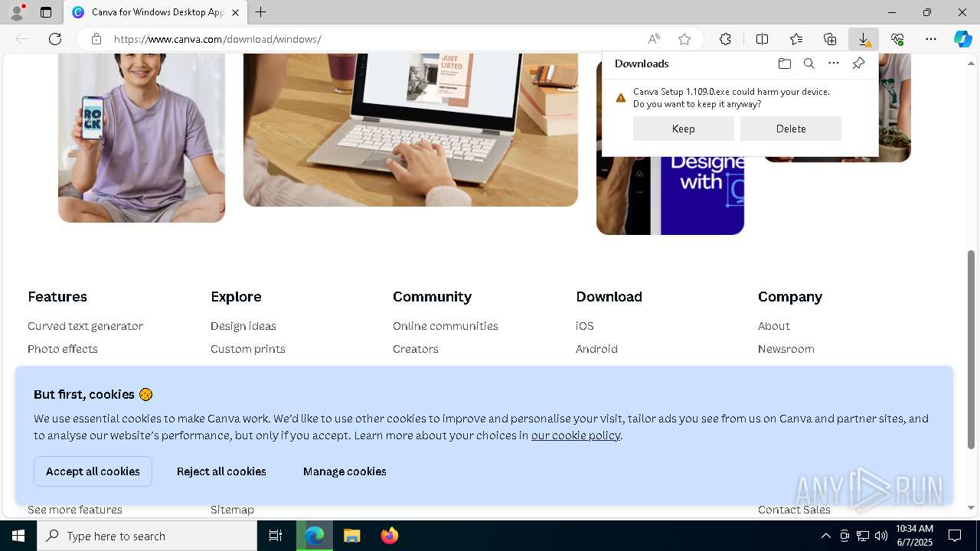Screen dimensions: 980x551
Task: Activate Read aloud icon
Action: tap(654, 39)
